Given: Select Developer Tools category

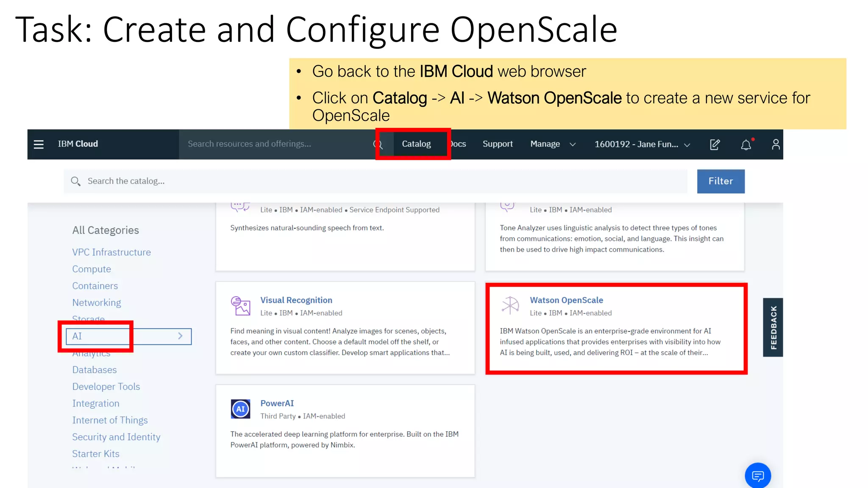Looking at the screenshot, I should tap(106, 386).
